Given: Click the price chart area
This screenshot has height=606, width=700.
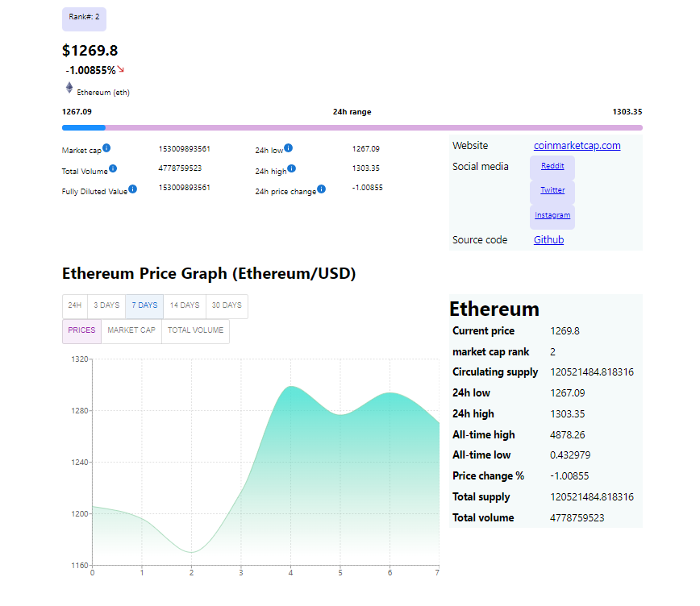Looking at the screenshot, I should point(265,462).
